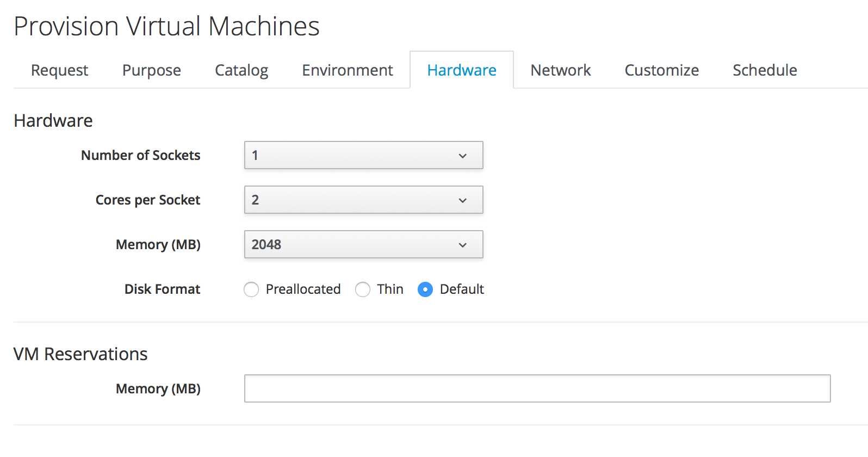Click the VM Reservations Memory text field
This screenshot has width=868, height=457.
[x=537, y=388]
